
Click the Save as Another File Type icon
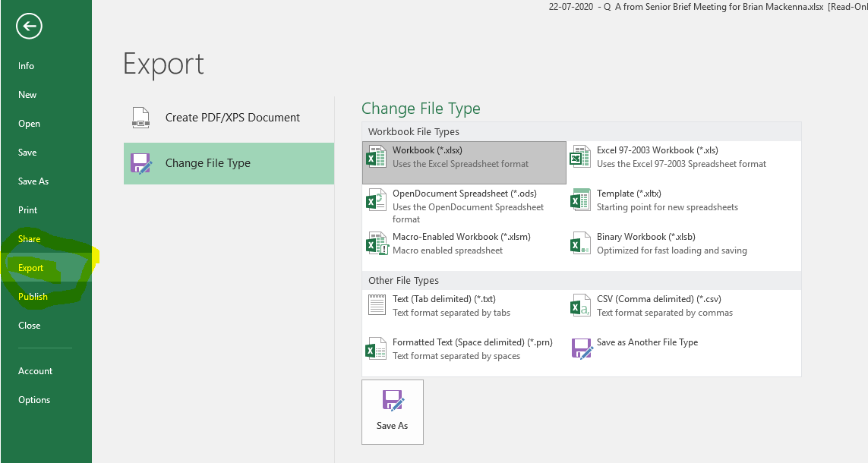(580, 348)
